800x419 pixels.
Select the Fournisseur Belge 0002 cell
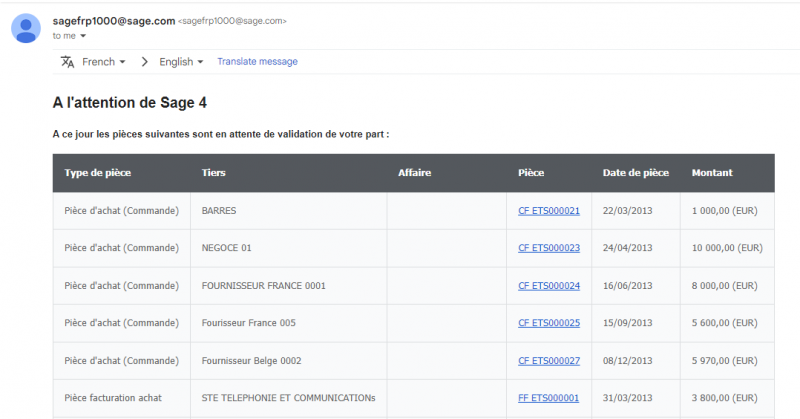(x=289, y=361)
